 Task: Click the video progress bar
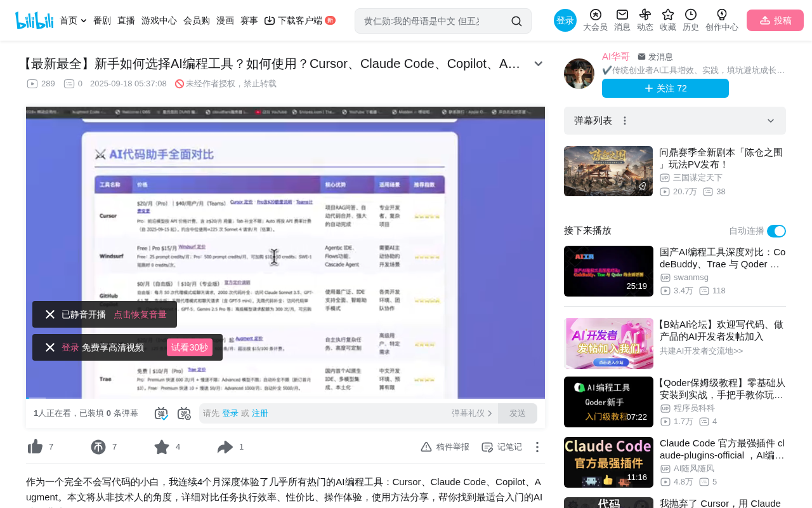pyautogui.click(x=285, y=399)
